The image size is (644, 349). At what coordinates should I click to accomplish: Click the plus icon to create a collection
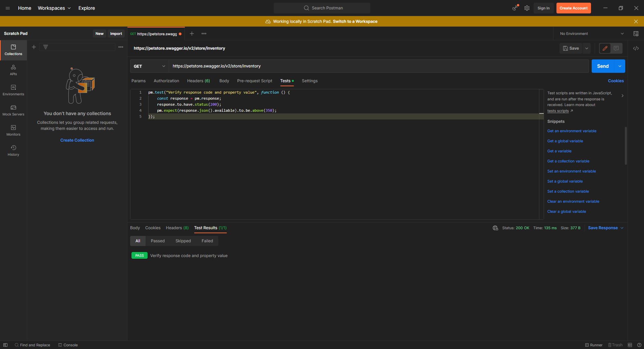(x=34, y=47)
